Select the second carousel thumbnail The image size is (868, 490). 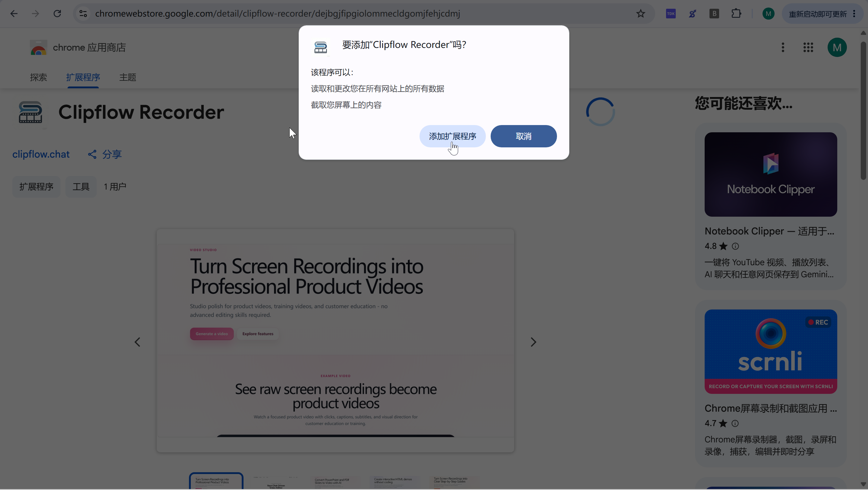tap(276, 482)
